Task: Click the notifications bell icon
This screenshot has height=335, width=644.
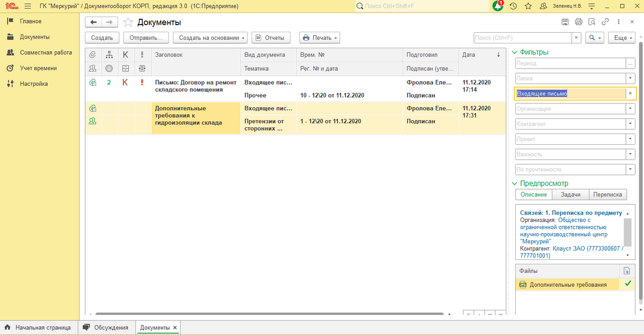Action: point(498,6)
